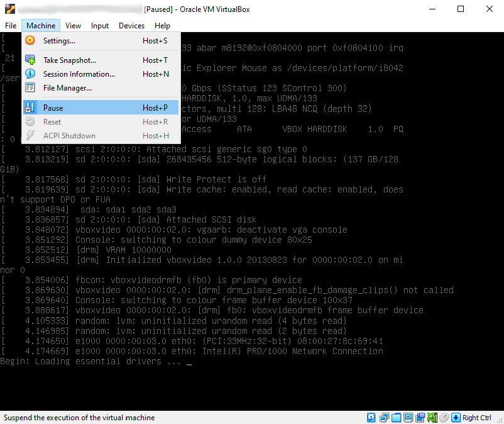Click the Session Information info icon
The image size is (504, 424).
click(30, 74)
